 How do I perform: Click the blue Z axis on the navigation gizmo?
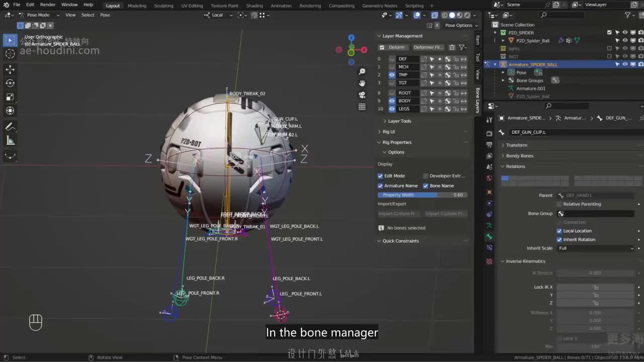pos(351,38)
